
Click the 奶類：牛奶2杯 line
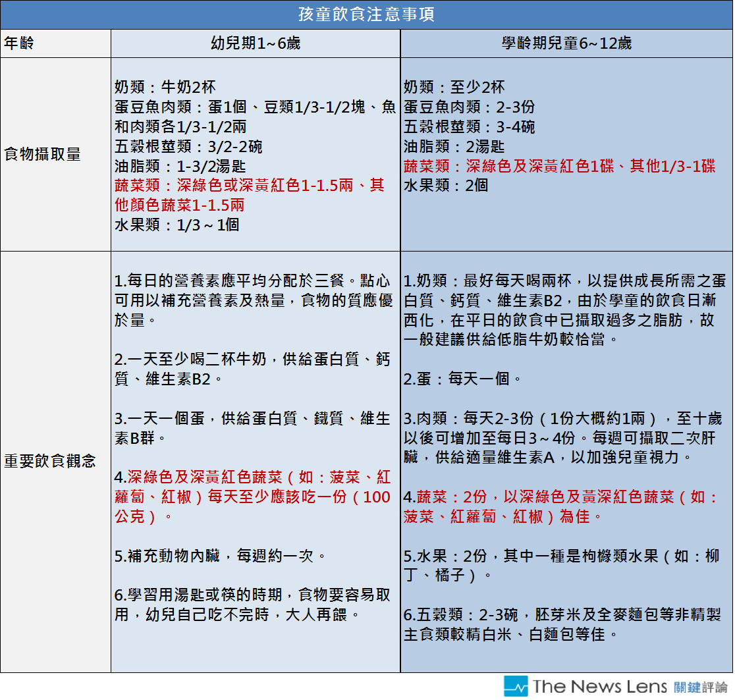click(x=165, y=87)
